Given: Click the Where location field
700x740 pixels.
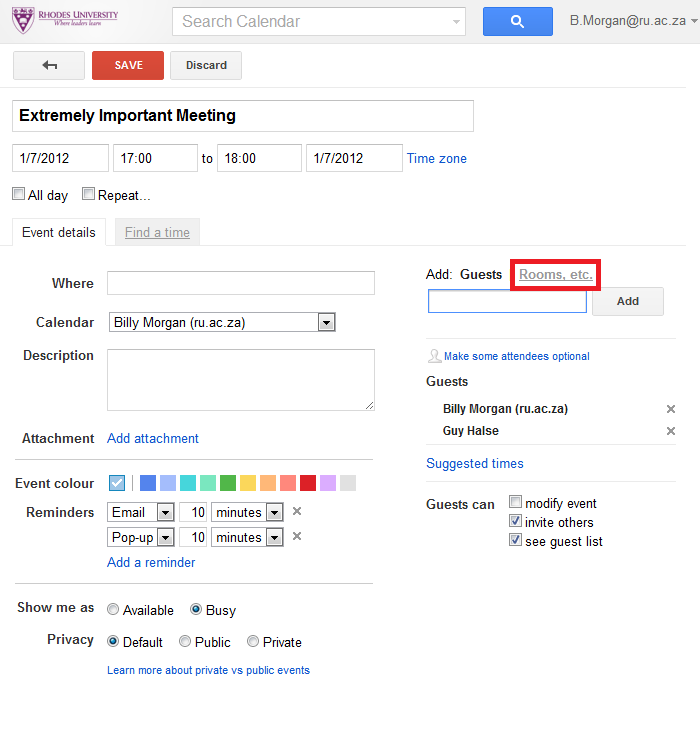Looking at the screenshot, I should (241, 283).
